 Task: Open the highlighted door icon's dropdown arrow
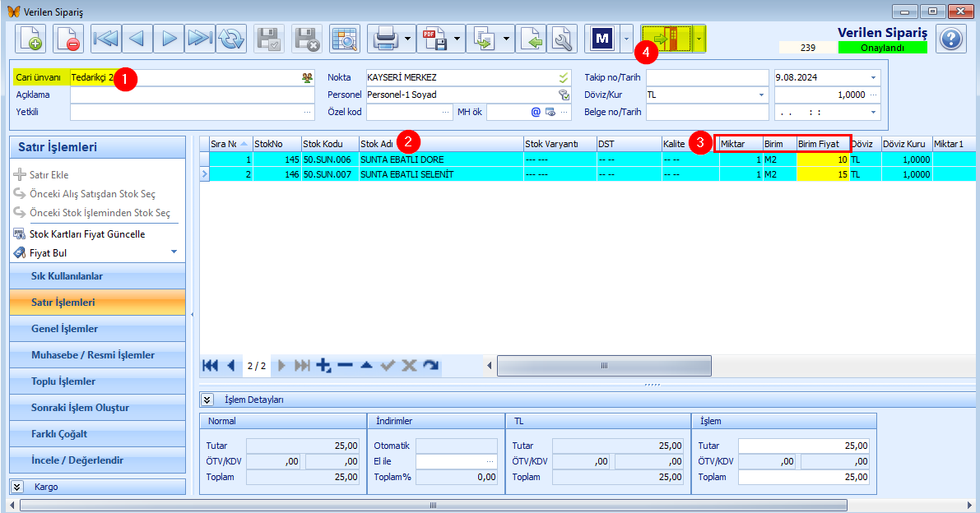coord(699,39)
